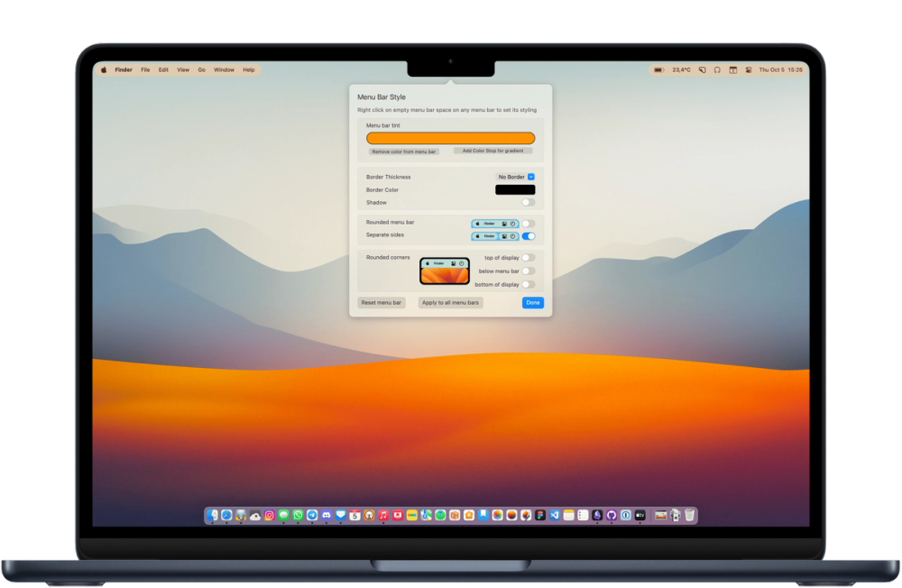The width and height of the screenshot is (902, 588).
Task: Open Maps in the Dock
Action: (427, 515)
